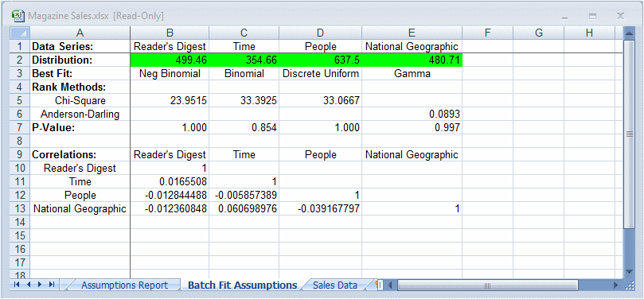
Task: Select the 'Rank Methods:' cell
Action: click(80, 87)
